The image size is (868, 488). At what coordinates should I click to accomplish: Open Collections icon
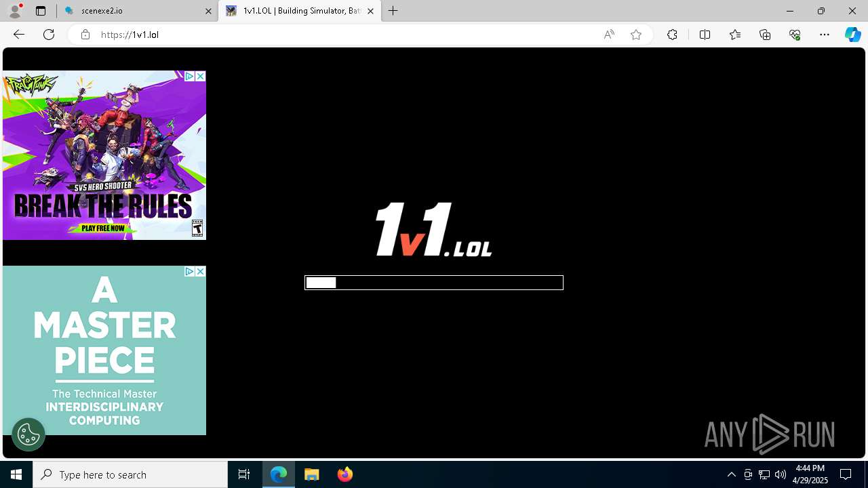(765, 35)
